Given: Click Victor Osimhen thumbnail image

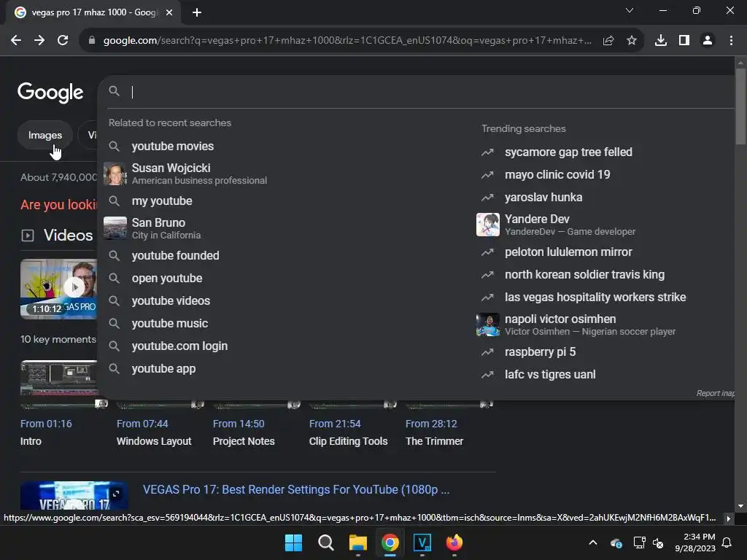Looking at the screenshot, I should [x=488, y=324].
